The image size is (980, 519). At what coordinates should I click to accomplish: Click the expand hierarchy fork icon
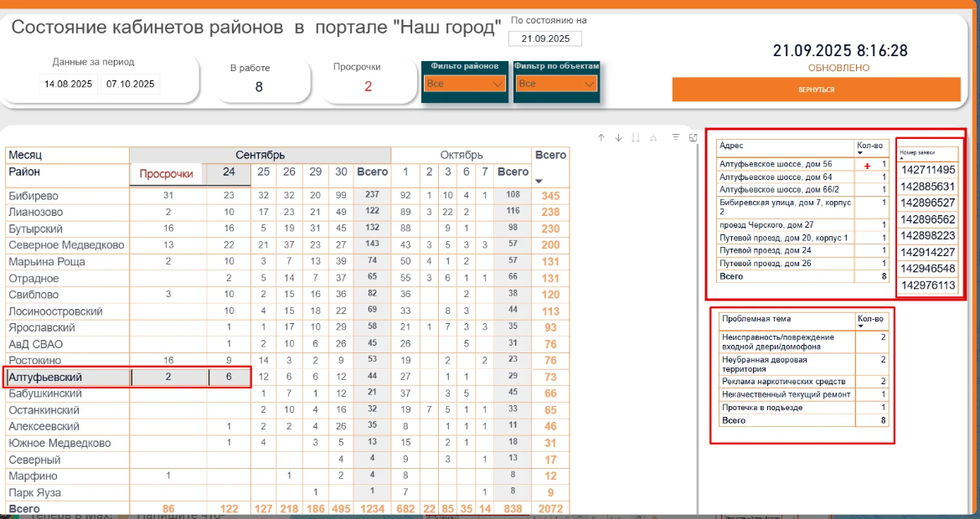[653, 137]
